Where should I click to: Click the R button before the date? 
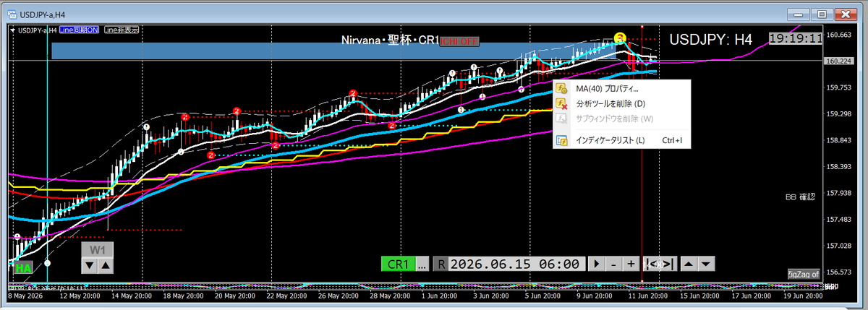[442, 264]
